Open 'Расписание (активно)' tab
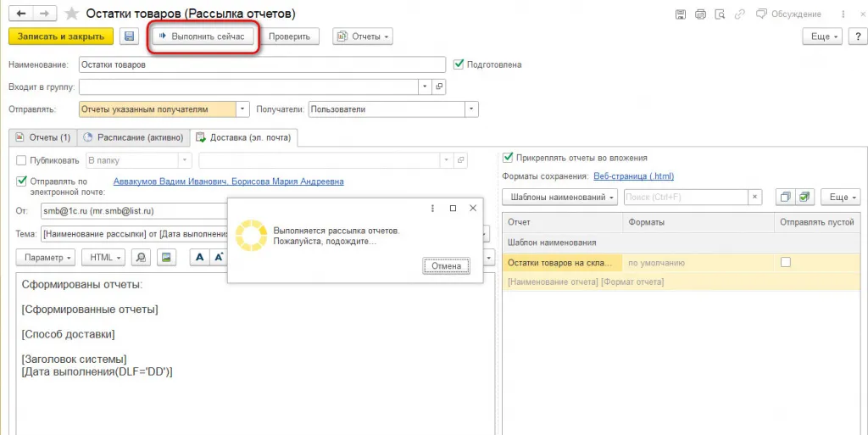This screenshot has height=435, width=868. pos(133,137)
